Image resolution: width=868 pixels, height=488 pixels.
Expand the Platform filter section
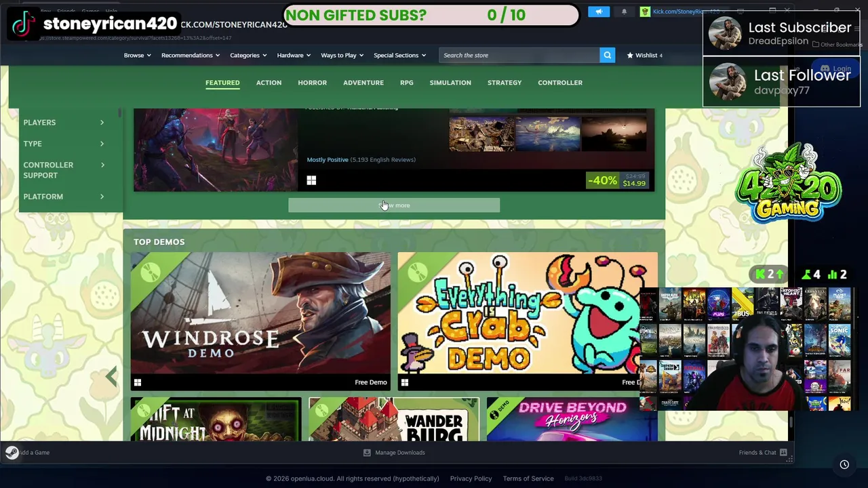tap(64, 197)
